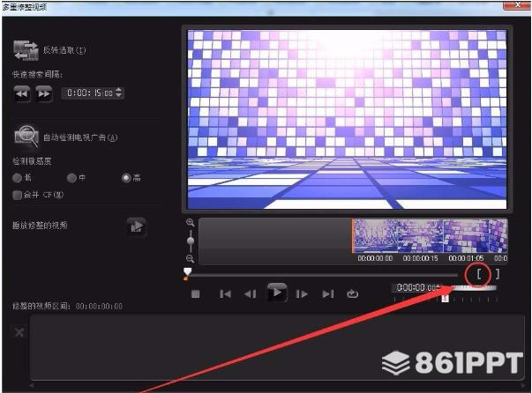Viewport: 532px width, 393px height.
Task: Click the filmstrip thumbnail at 00:00:01:05
Action: (x=466, y=236)
